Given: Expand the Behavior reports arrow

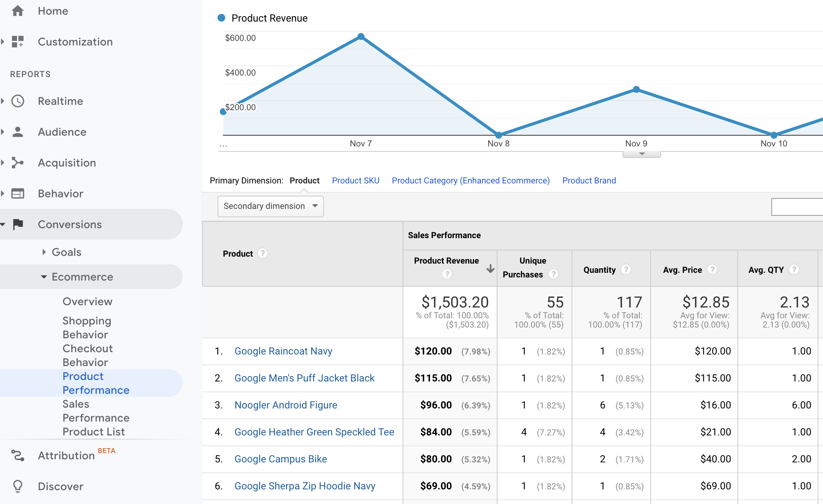Looking at the screenshot, I should pos(3,193).
